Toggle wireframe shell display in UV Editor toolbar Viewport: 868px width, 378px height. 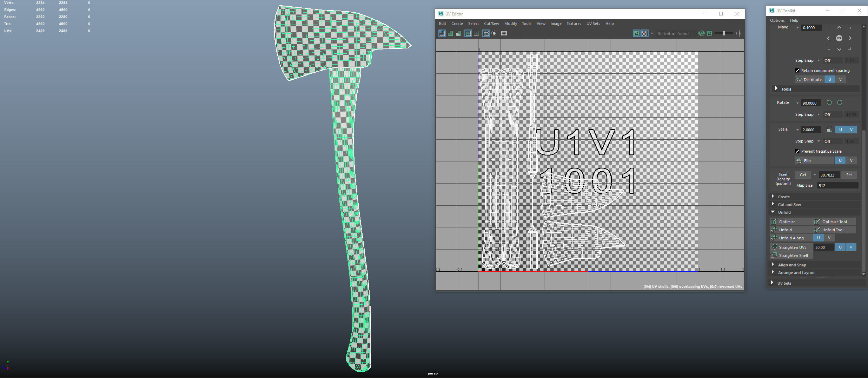click(442, 33)
